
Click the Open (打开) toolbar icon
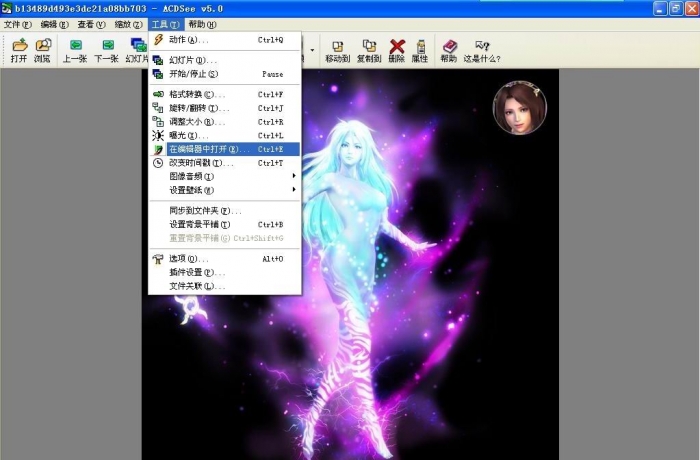coord(19,50)
